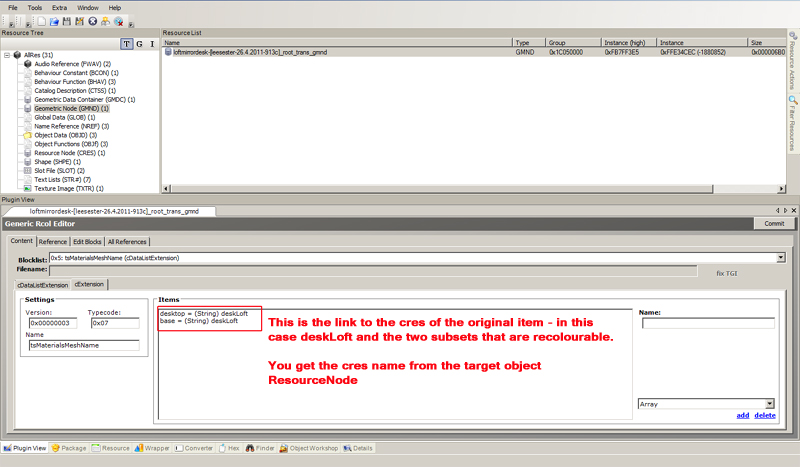Screen dimensions: 800x467
Task: Click the Open package folder icon
Action: [x=54, y=21]
